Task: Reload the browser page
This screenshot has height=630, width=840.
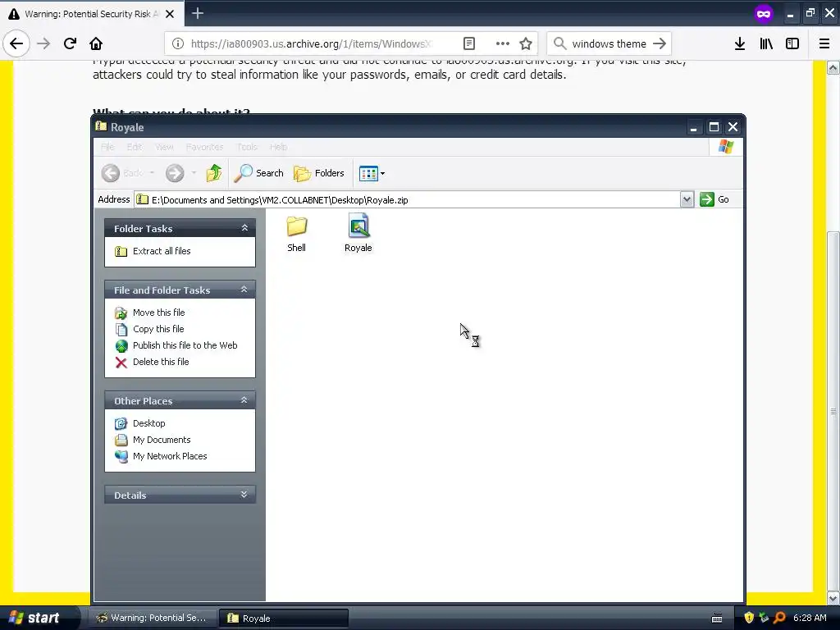Action: (70, 43)
